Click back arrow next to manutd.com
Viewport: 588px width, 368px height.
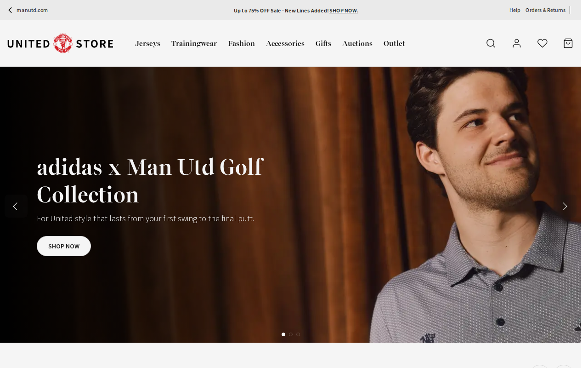[x=10, y=10]
